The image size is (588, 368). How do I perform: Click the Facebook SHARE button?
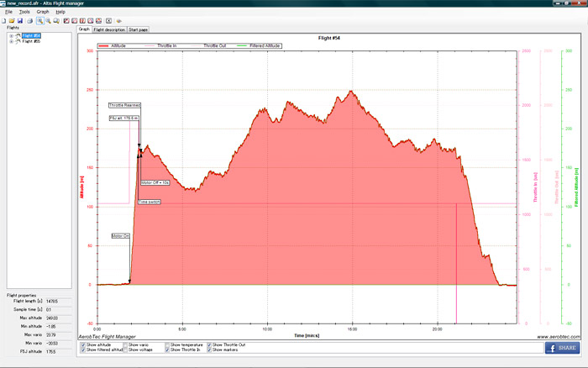click(x=562, y=348)
